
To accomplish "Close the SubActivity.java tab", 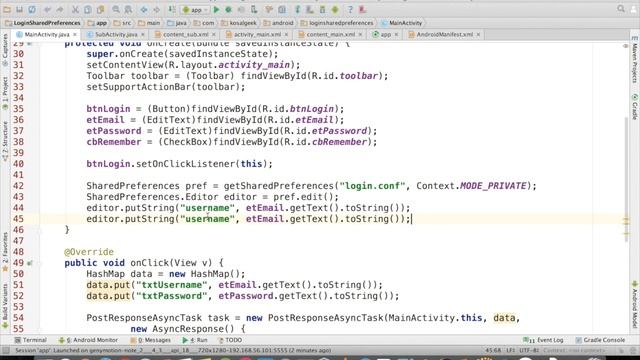I will pyautogui.click(x=142, y=35).
